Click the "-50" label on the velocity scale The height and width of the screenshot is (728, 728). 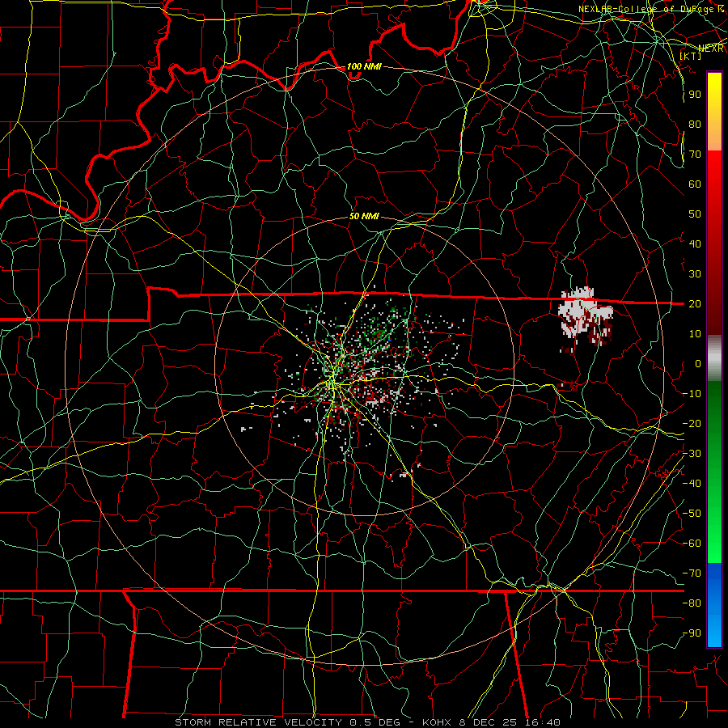[692, 514]
